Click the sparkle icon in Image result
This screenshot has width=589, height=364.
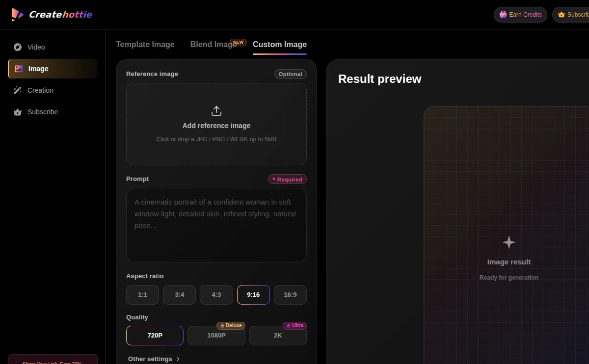click(509, 242)
